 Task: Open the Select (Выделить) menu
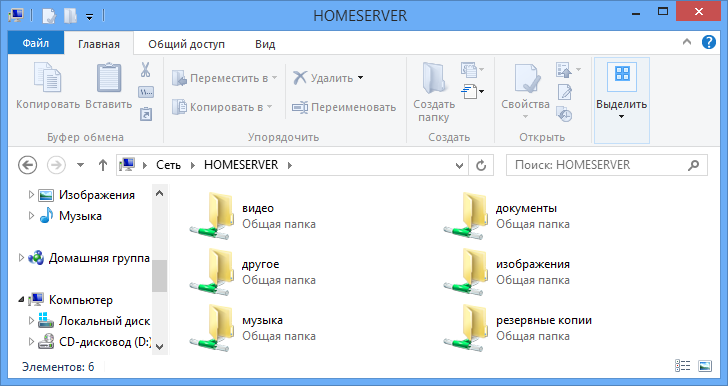point(622,100)
